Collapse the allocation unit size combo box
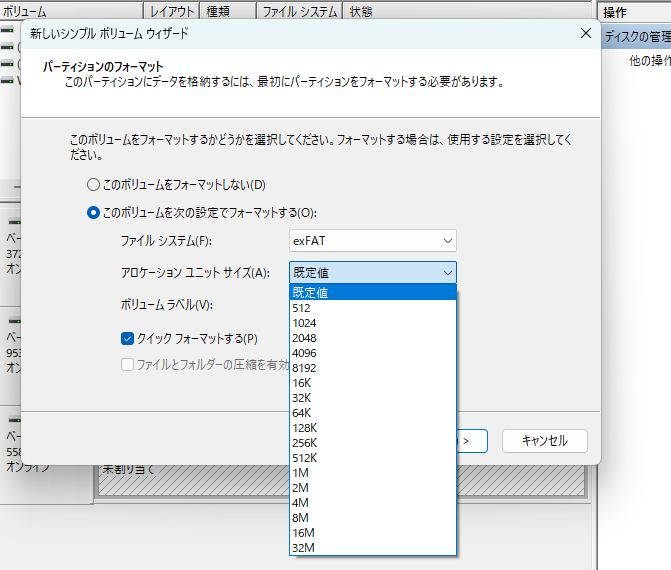This screenshot has width=671, height=570. [373, 273]
